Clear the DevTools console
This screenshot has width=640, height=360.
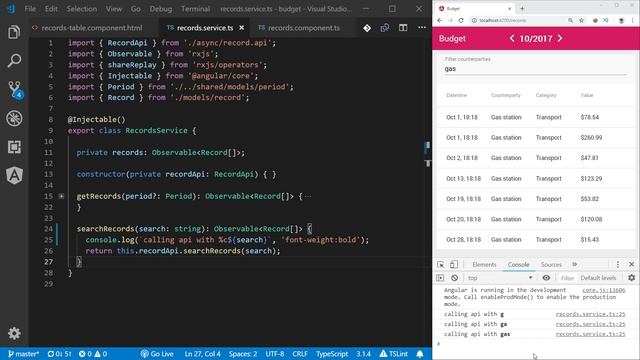tap(454, 278)
